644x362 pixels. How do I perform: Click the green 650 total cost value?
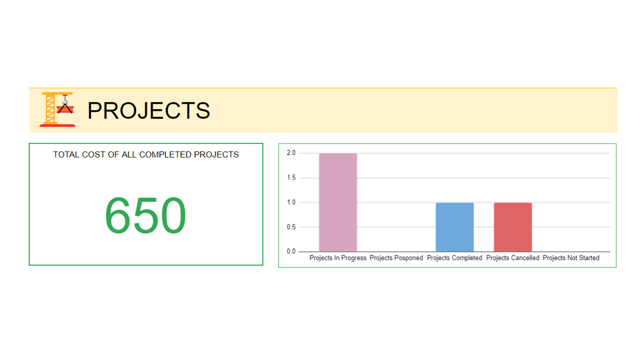tap(145, 216)
